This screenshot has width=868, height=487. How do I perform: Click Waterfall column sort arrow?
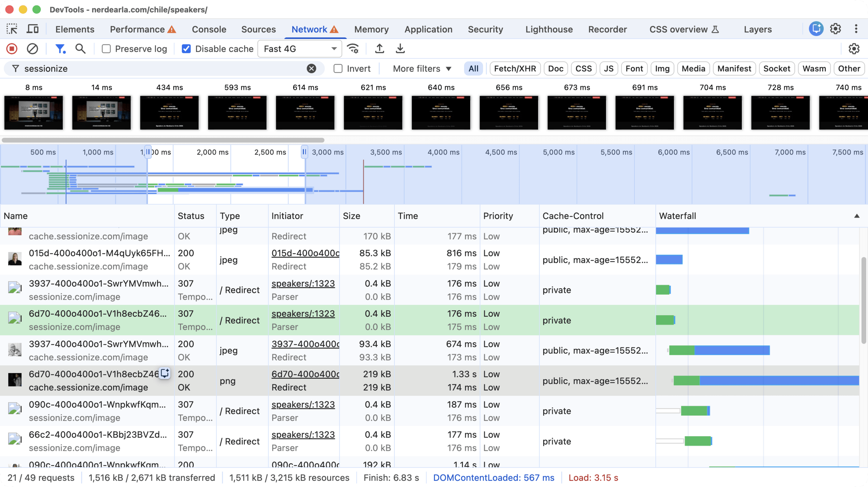click(x=856, y=216)
